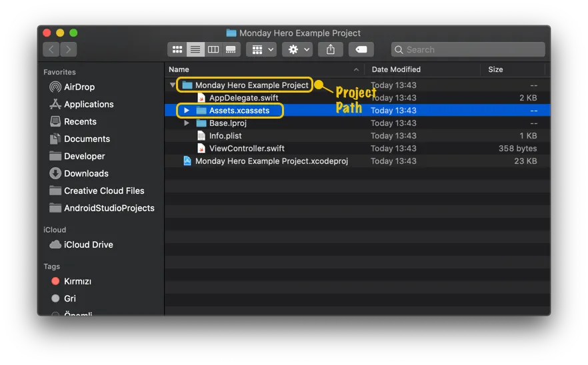
Task: Click the yellow minimize window button
Action: [60, 33]
